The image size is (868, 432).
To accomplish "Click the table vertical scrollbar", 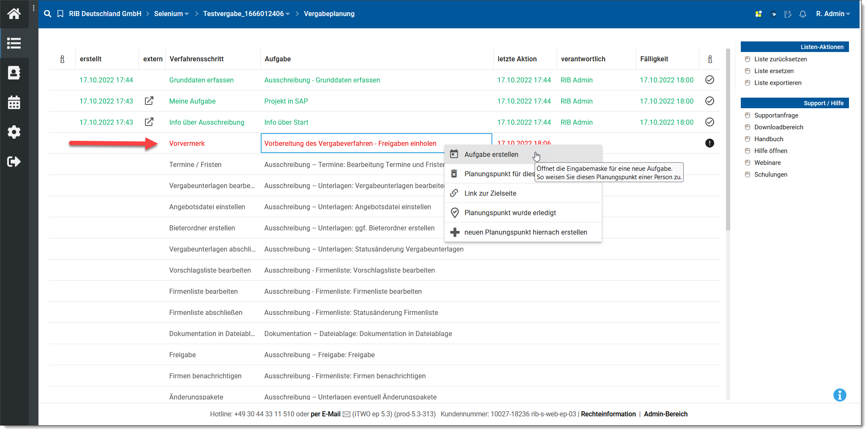I will click(728, 139).
